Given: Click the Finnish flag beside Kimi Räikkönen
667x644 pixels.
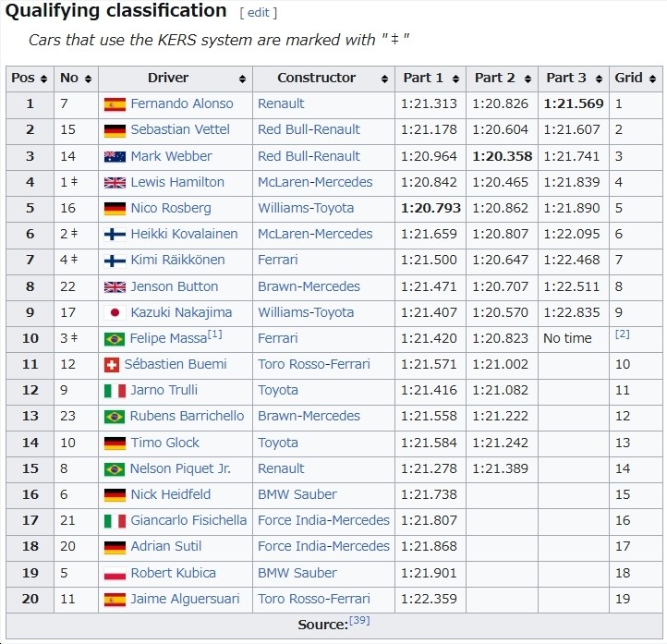Looking at the screenshot, I should pyautogui.click(x=115, y=261).
